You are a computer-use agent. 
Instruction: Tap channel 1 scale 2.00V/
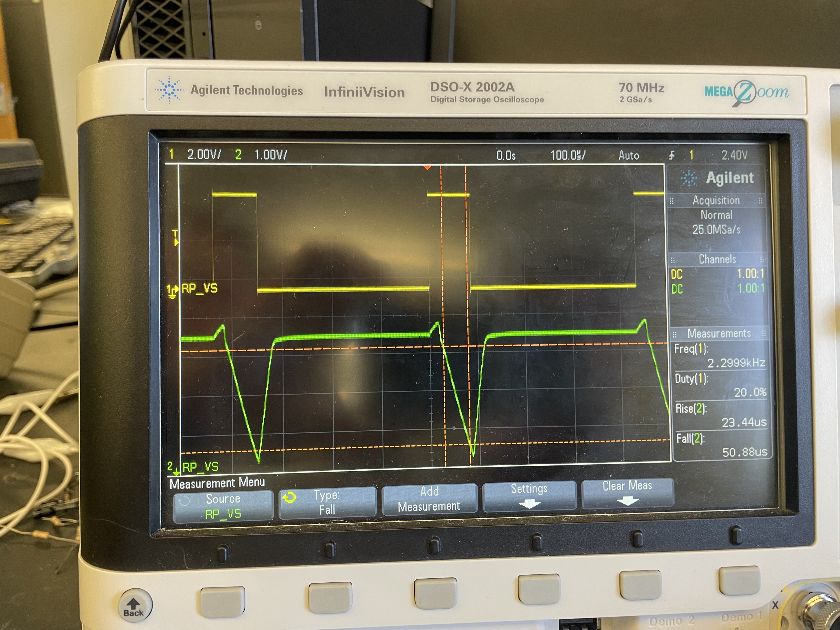(x=204, y=155)
